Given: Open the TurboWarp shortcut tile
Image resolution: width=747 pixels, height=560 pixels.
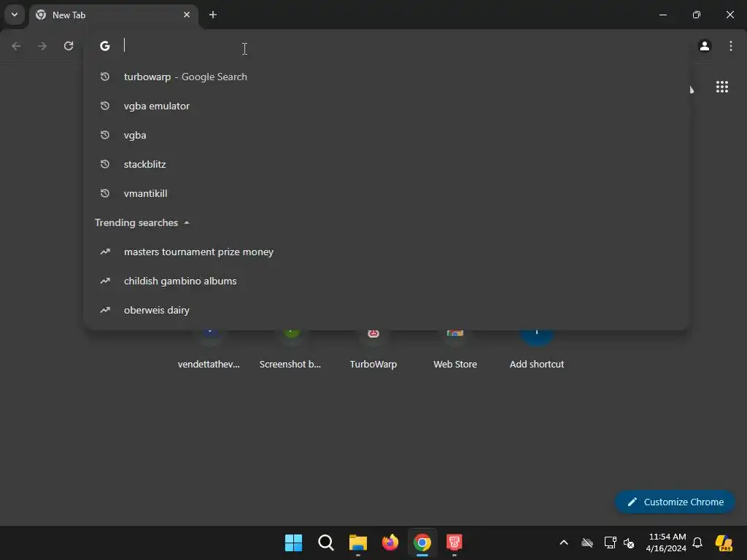Looking at the screenshot, I should pos(373,350).
